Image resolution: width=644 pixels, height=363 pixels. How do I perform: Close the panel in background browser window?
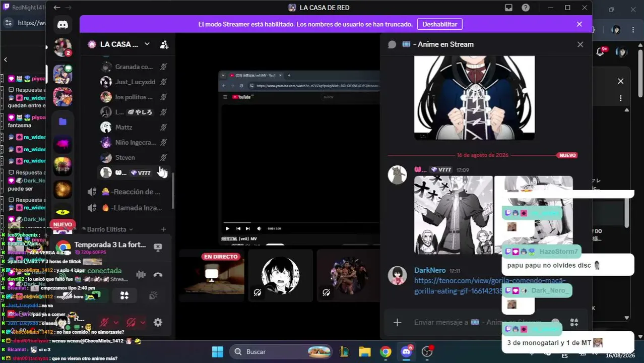pos(620,81)
